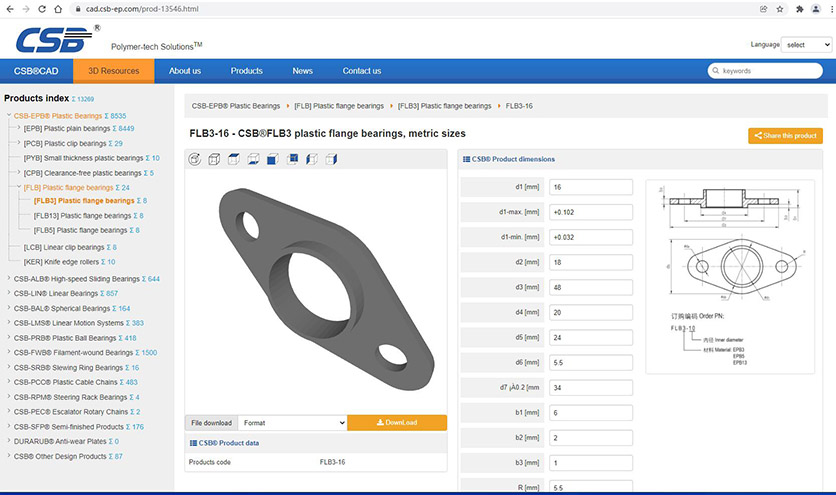This screenshot has width=836, height=495.
Task: Click Share this product button
Action: pyautogui.click(x=785, y=135)
